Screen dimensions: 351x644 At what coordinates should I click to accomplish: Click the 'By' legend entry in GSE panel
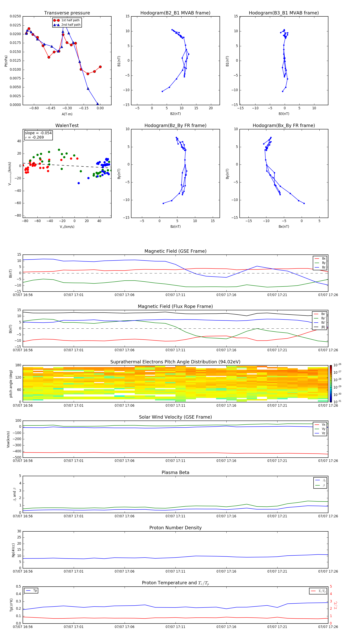[x=320, y=263]
